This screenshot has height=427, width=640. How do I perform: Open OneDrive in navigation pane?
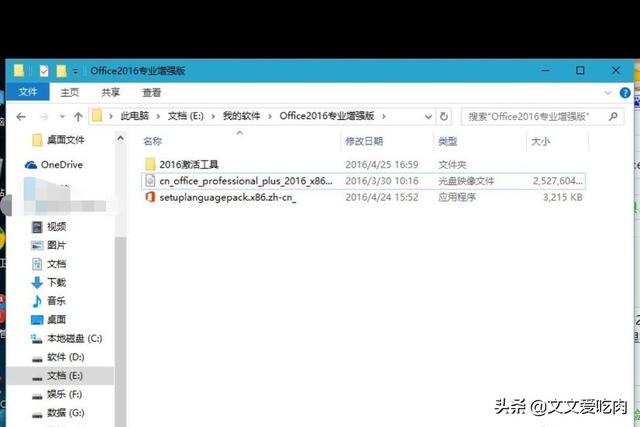click(x=62, y=165)
